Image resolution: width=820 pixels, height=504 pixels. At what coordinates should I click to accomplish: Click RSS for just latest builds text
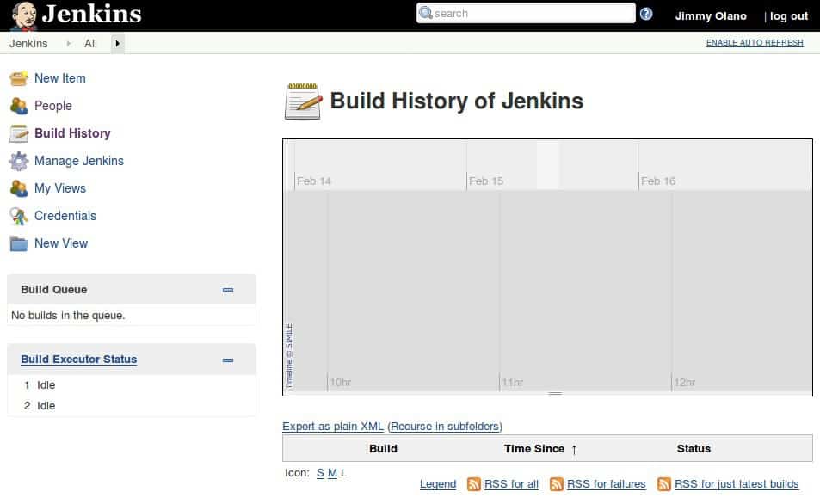(737, 484)
